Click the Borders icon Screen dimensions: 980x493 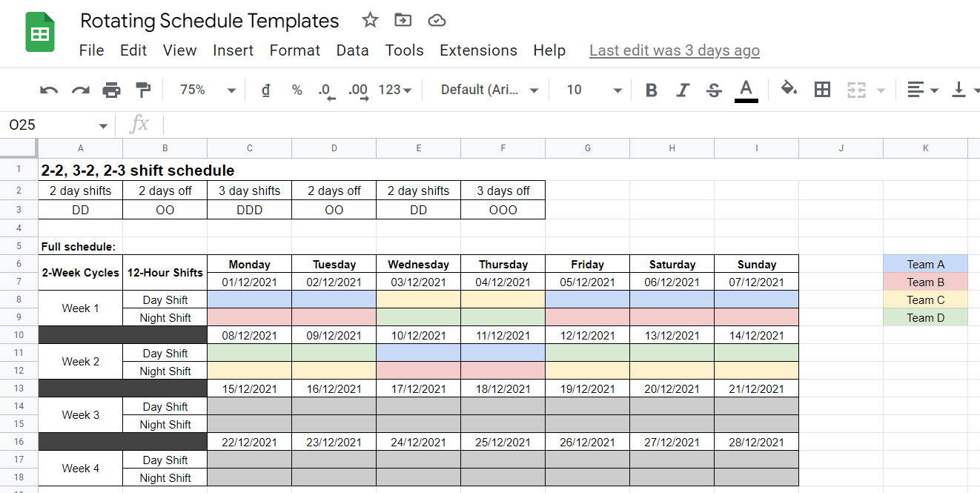822,89
